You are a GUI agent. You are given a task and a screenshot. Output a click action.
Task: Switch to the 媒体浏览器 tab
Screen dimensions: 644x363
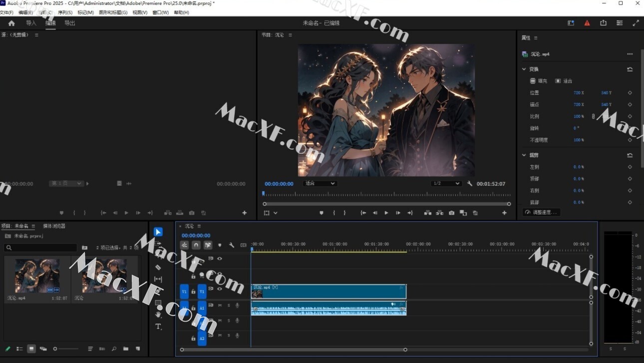[54, 226]
